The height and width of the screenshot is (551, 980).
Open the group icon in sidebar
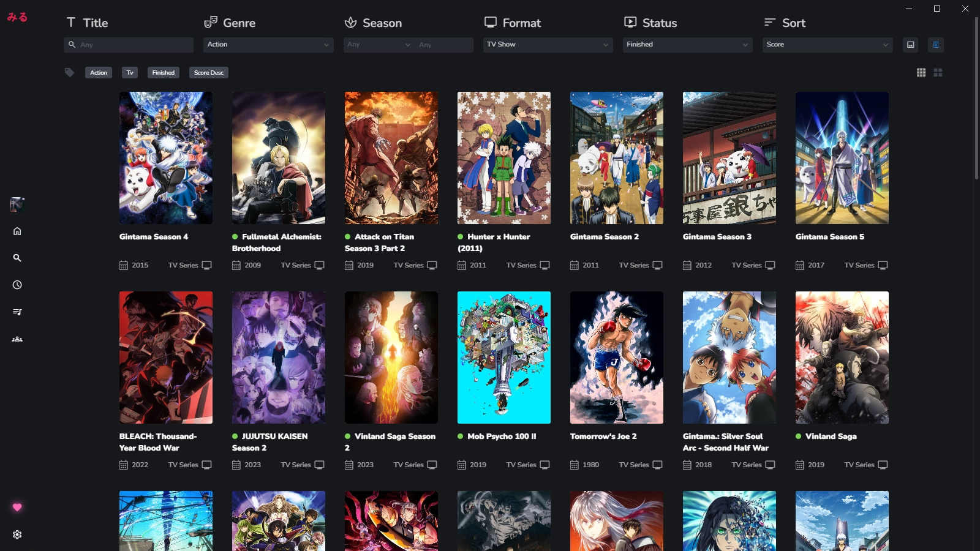(x=17, y=339)
